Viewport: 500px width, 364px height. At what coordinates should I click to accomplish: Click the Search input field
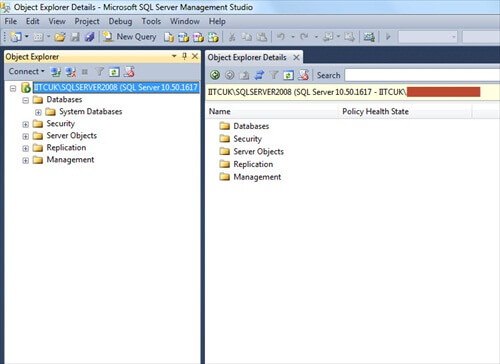[x=422, y=75]
